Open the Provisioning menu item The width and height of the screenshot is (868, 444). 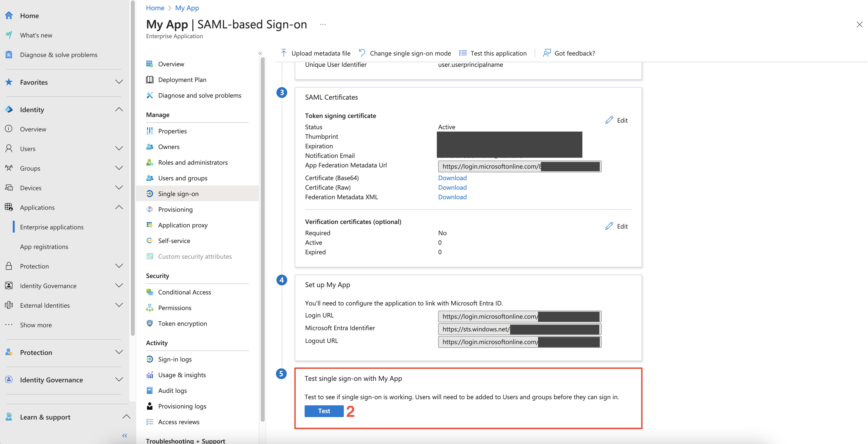click(x=175, y=209)
